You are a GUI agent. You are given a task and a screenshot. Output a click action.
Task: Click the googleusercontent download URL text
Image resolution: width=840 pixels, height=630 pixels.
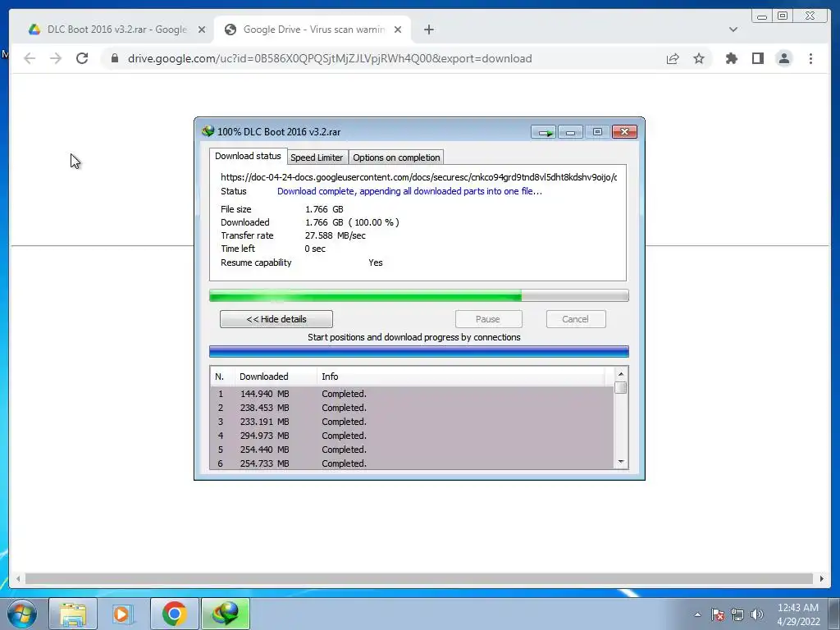point(419,177)
